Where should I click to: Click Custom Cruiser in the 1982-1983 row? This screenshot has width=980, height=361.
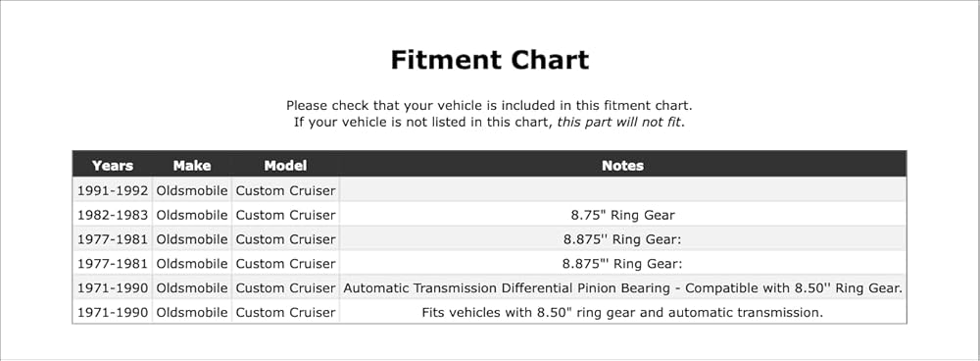tap(285, 215)
